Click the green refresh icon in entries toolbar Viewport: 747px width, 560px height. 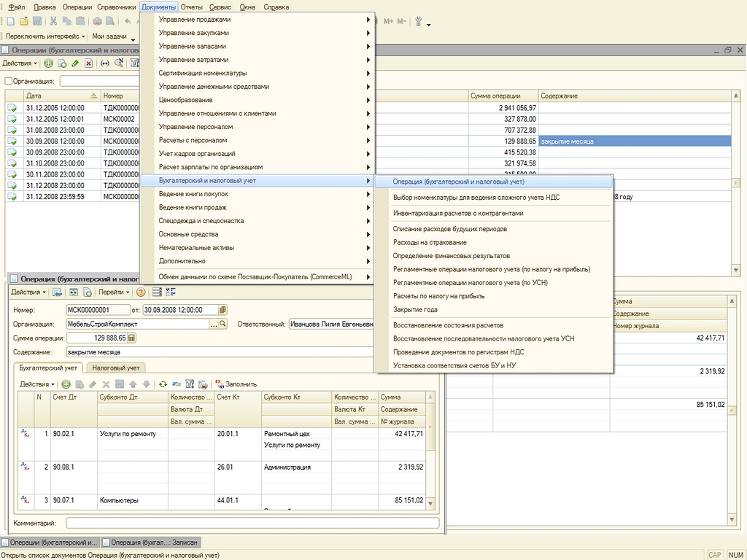coord(163,384)
